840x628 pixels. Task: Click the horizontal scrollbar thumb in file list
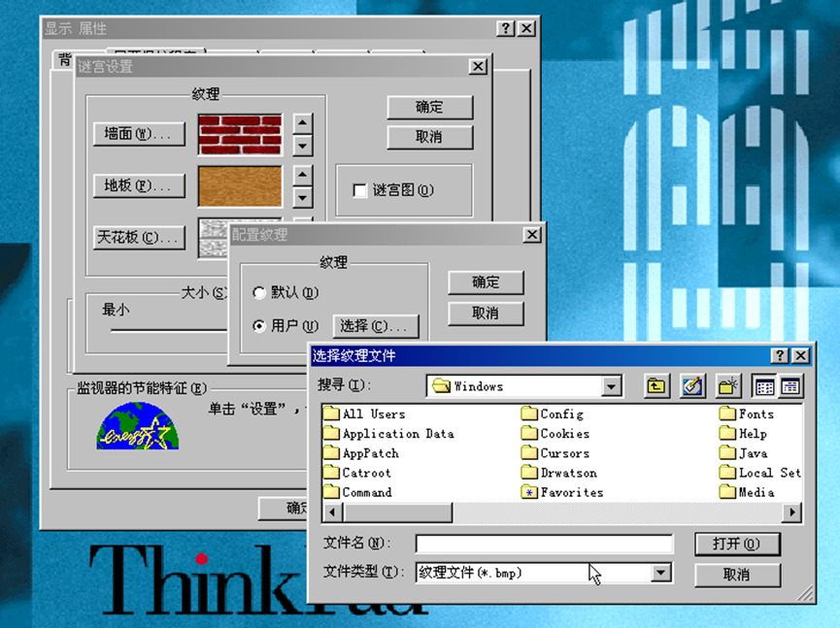coord(397,512)
